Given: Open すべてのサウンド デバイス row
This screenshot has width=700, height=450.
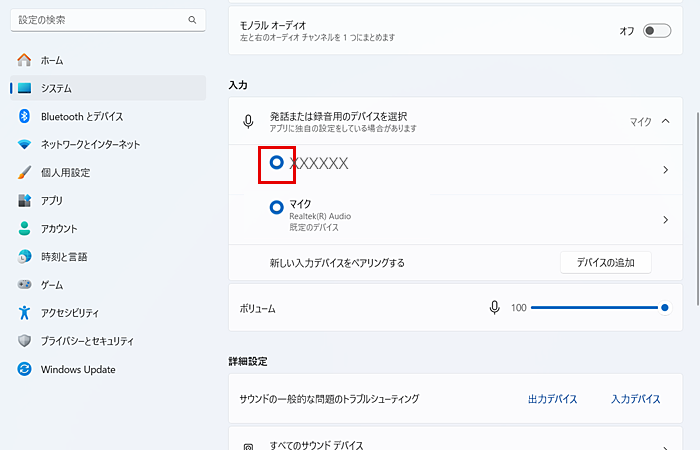Looking at the screenshot, I should 455,438.
